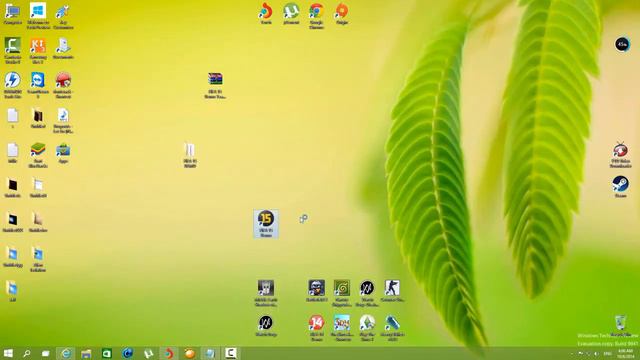Select the Steam desktop shortcut

point(620,184)
